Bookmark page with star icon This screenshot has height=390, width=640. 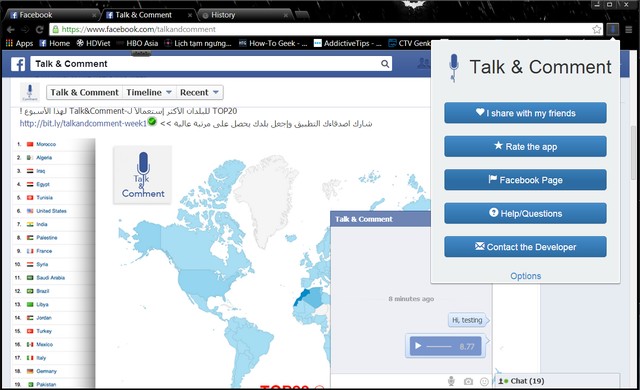596,29
